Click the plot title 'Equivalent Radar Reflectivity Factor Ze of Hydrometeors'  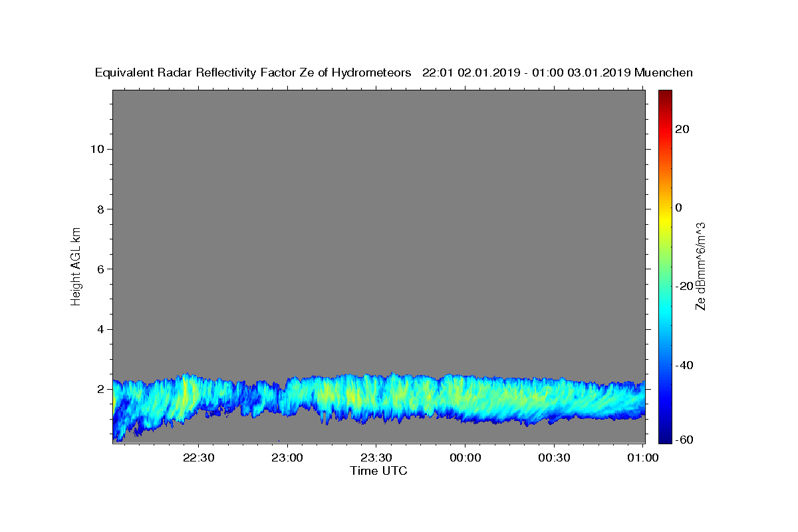pyautogui.click(x=253, y=73)
